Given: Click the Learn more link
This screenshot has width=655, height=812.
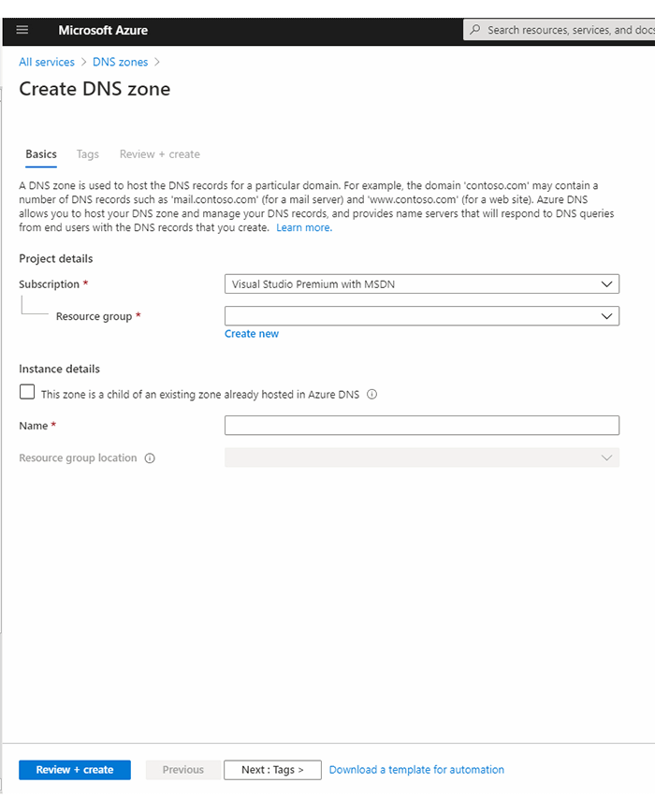Looking at the screenshot, I should coord(302,226).
